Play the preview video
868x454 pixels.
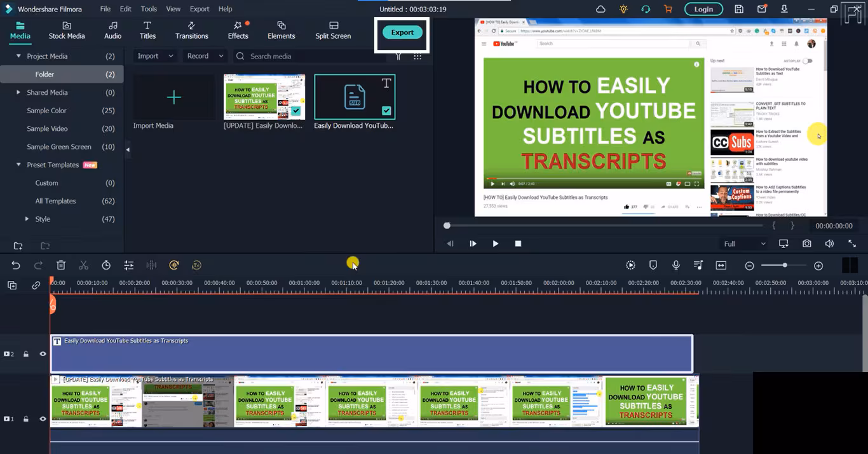click(x=496, y=244)
